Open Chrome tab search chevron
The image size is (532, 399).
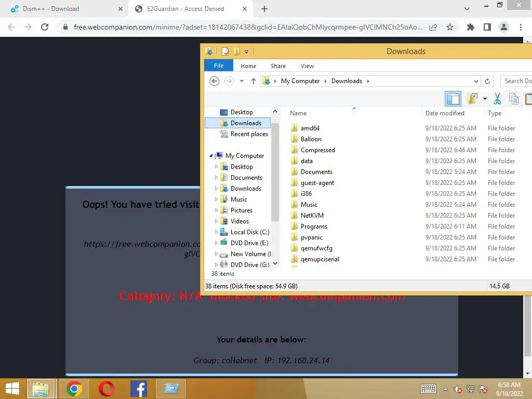pyautogui.click(x=467, y=9)
